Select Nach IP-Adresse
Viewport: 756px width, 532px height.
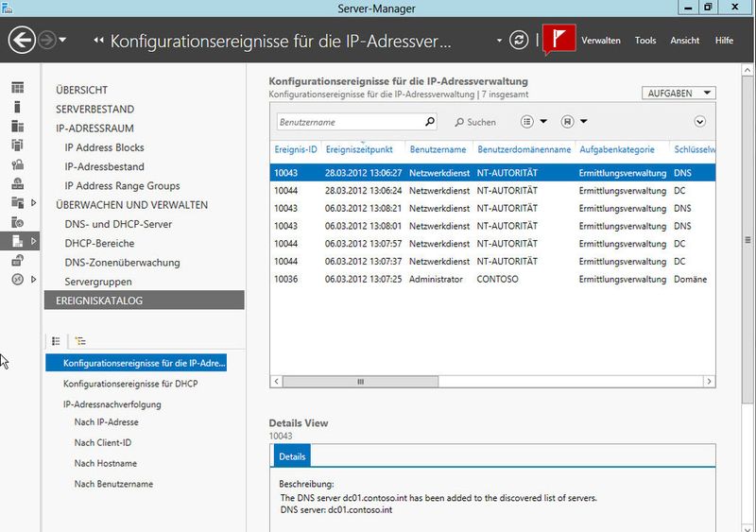point(106,422)
